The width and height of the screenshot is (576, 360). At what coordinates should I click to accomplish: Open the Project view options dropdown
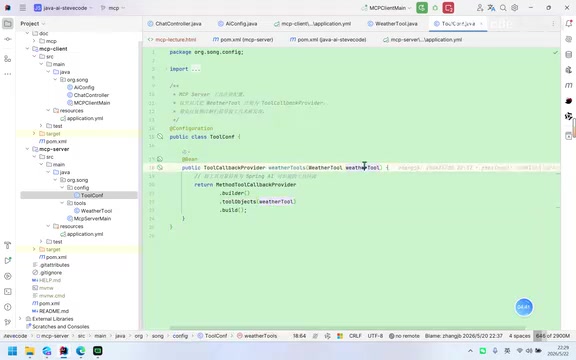click(33, 24)
